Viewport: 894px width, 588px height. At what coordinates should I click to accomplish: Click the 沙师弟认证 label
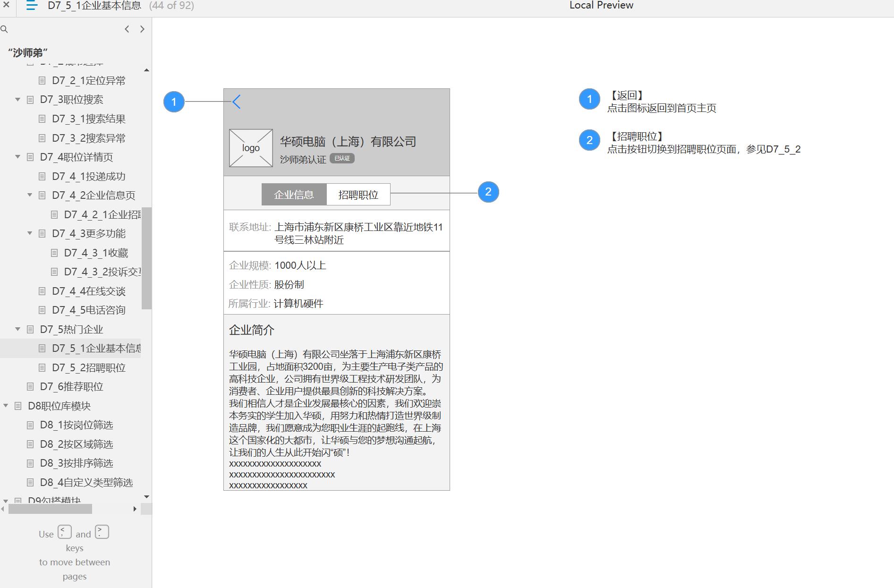[303, 160]
